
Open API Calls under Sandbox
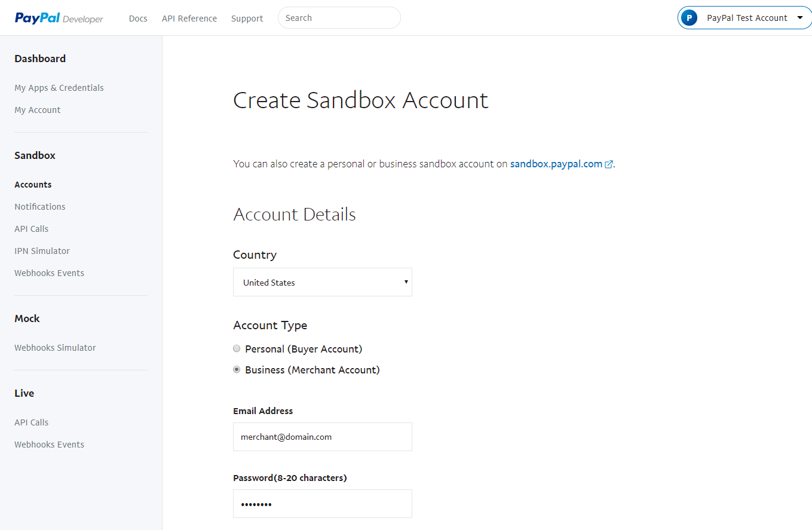[x=32, y=229]
